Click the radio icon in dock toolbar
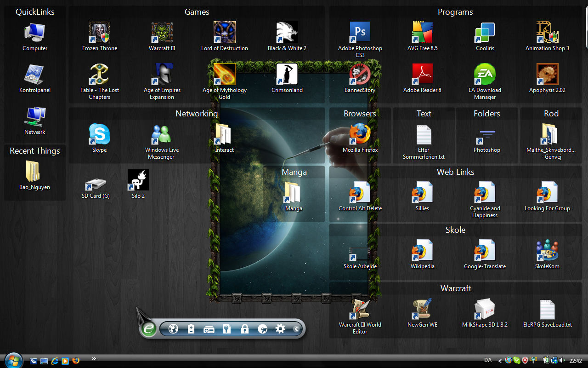Viewport: 588px width, 368px height. (x=209, y=329)
